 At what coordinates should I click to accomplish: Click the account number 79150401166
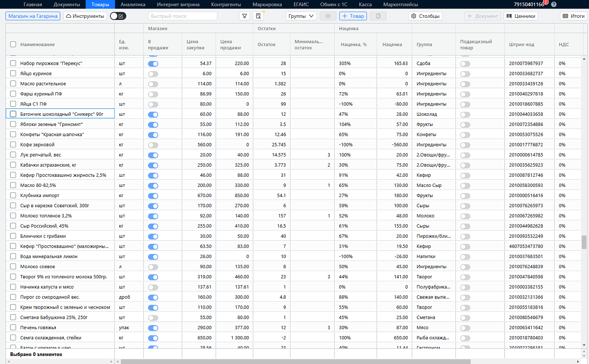[x=529, y=4]
